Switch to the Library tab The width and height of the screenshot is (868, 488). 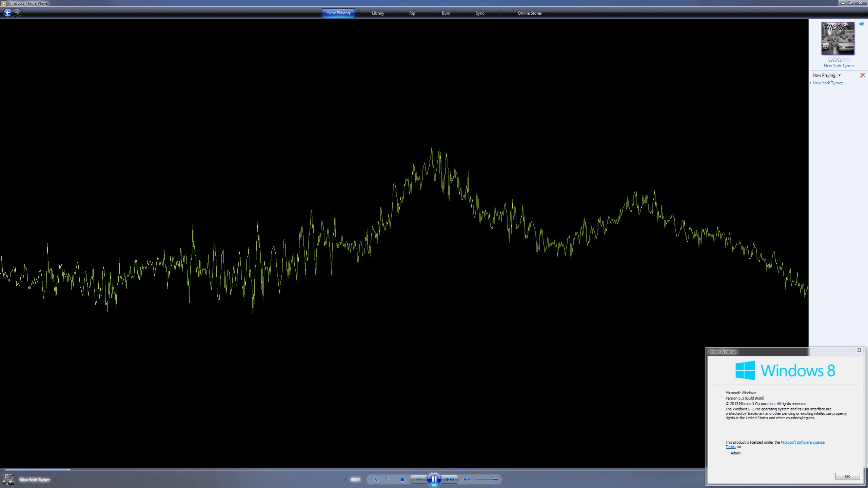[378, 13]
